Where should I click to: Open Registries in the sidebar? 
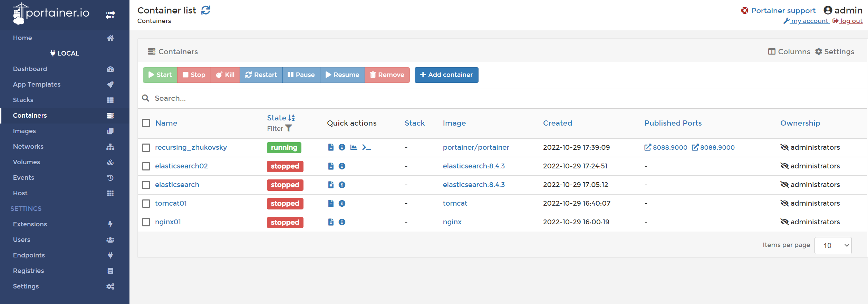click(65, 271)
